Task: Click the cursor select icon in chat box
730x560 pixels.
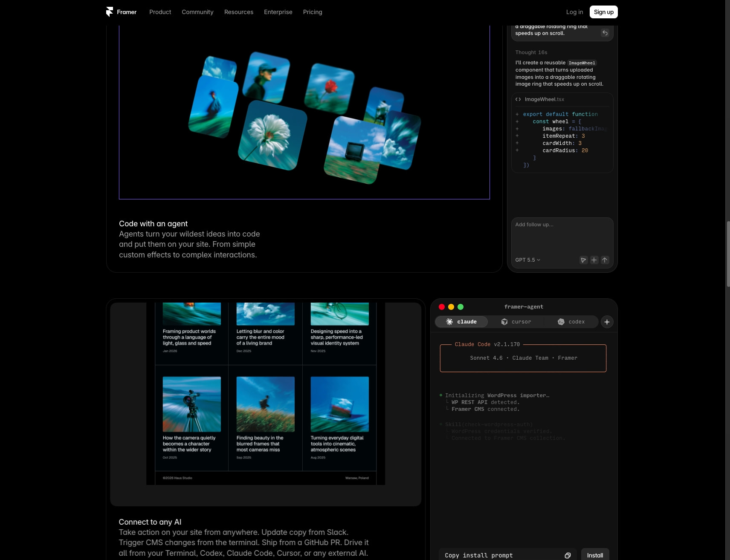Action: point(583,260)
